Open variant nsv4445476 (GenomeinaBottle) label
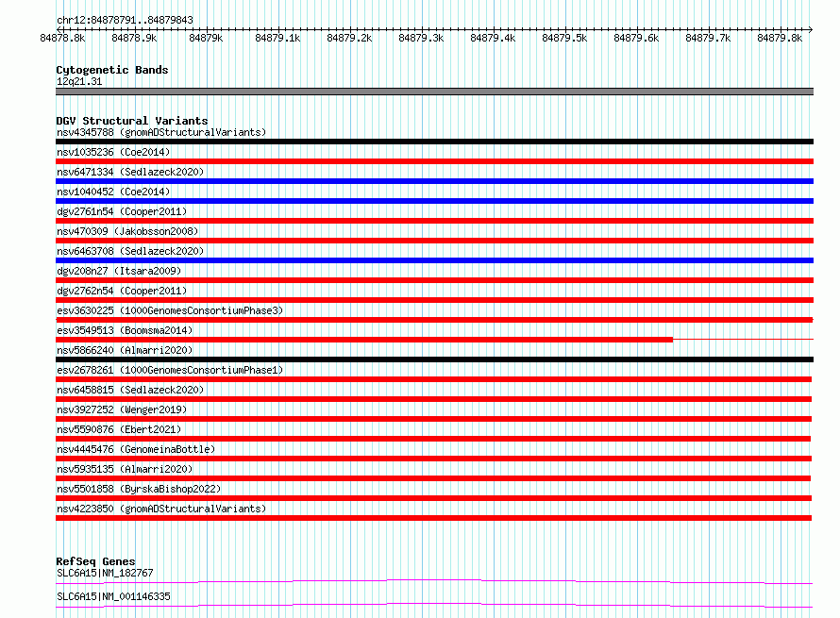840x618 pixels. 136,449
